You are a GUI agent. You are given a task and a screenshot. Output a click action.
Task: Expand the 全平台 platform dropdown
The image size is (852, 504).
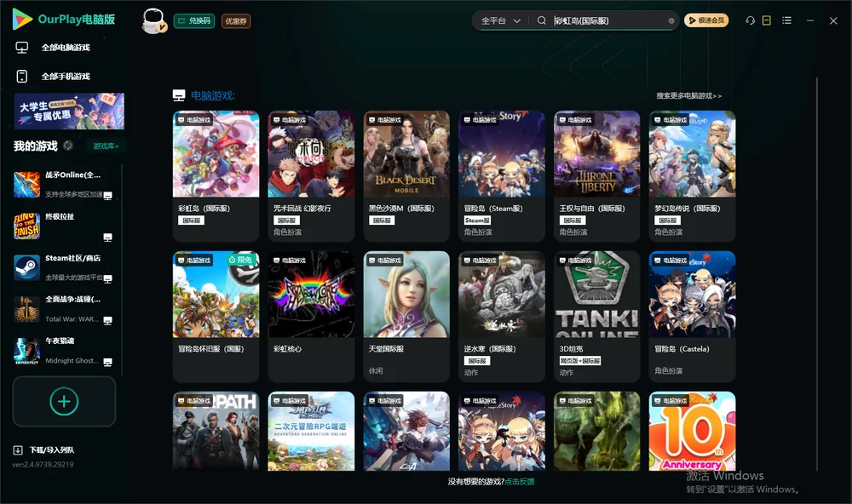(500, 20)
